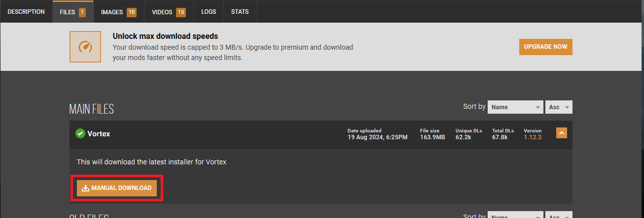Viewport: 644px width, 218px height.
Task: Click the orange version number 1.12.3
Action: tap(533, 137)
